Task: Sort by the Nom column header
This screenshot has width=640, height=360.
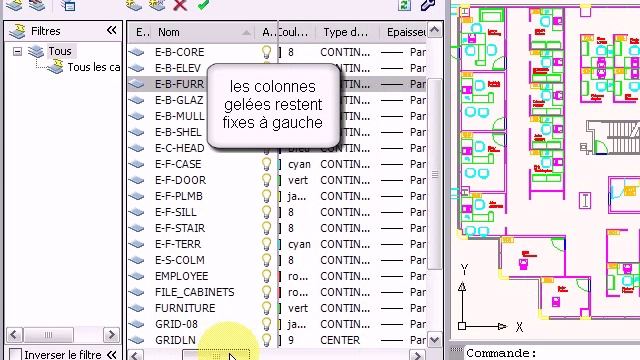Action: [204, 32]
